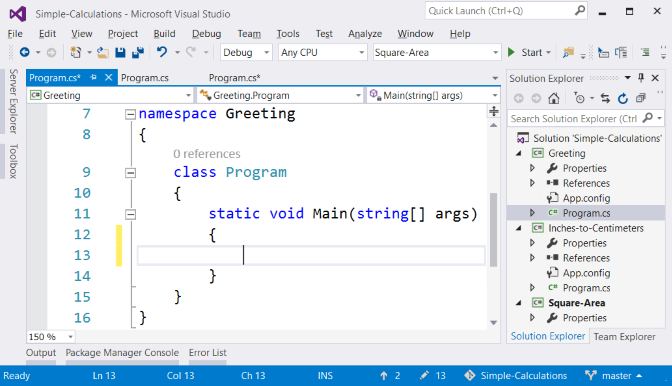
Task: Undo the last edit using the toolbar
Action: pyautogui.click(x=162, y=52)
